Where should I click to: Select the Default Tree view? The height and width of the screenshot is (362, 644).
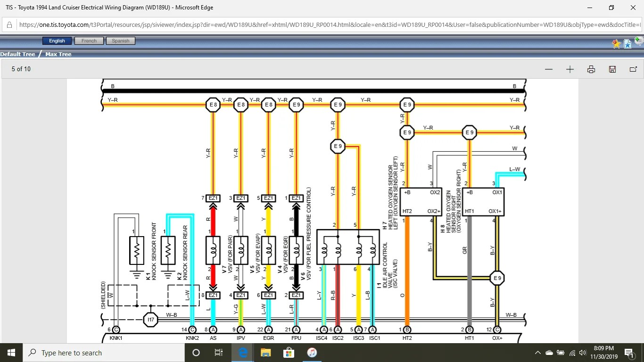18,54
